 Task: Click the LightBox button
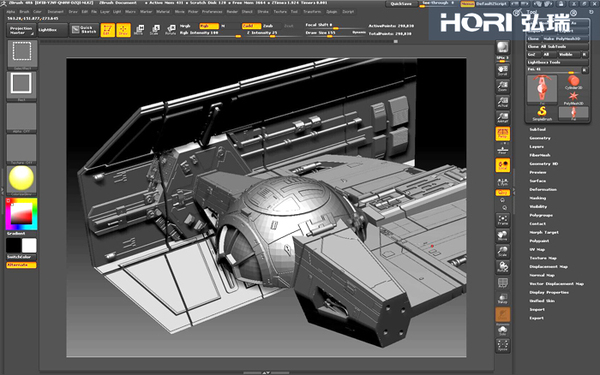point(52,30)
